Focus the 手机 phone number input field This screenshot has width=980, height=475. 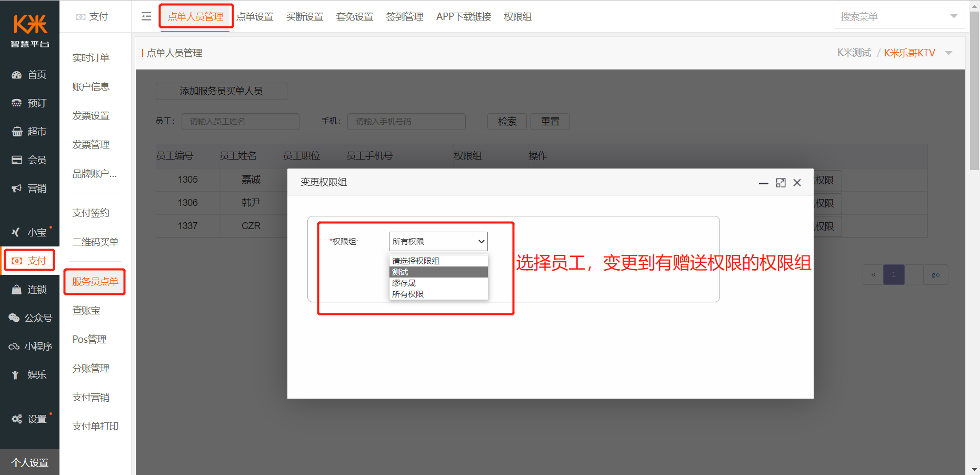pos(406,122)
